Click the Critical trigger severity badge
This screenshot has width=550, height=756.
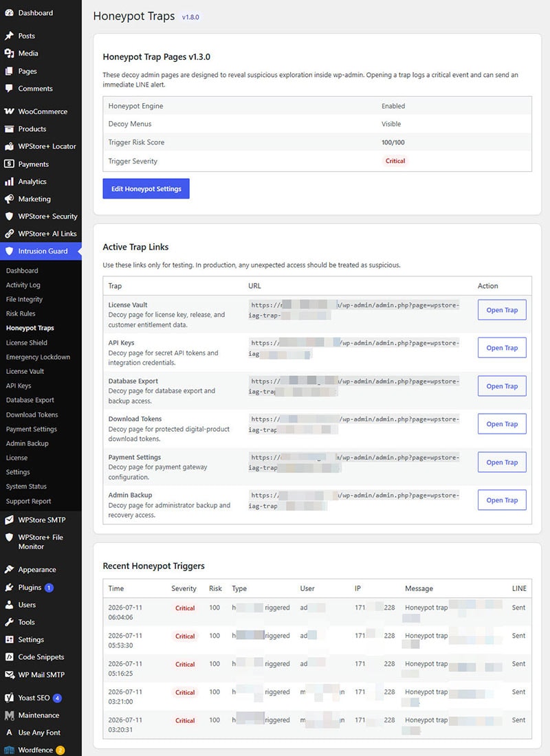coord(395,161)
